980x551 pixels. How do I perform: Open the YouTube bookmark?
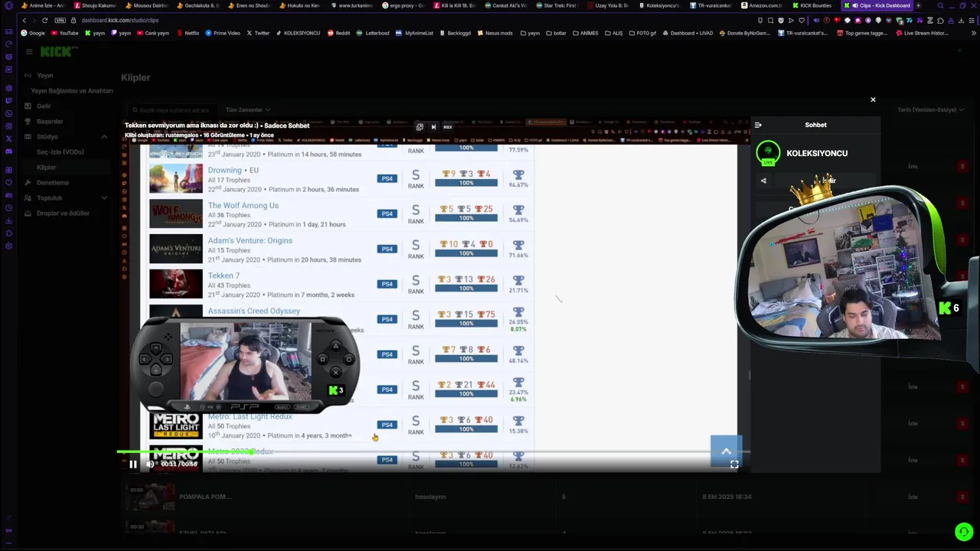(65, 34)
